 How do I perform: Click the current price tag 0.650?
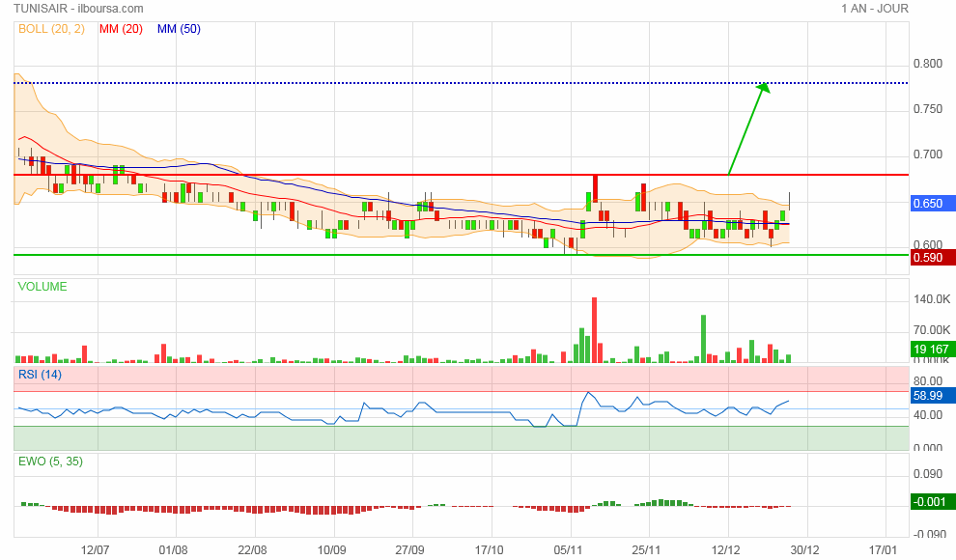tap(932, 204)
